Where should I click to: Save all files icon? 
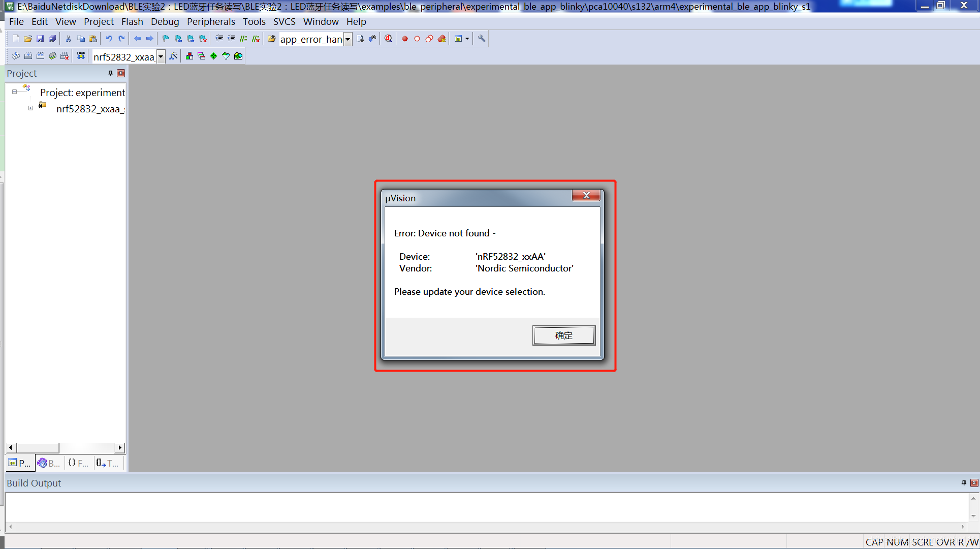click(52, 39)
